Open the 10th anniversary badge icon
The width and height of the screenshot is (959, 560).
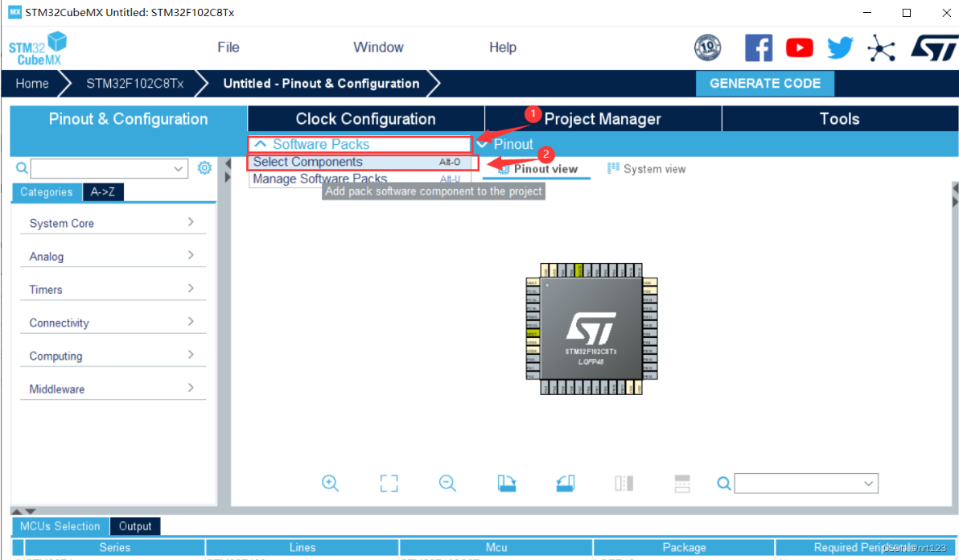708,47
